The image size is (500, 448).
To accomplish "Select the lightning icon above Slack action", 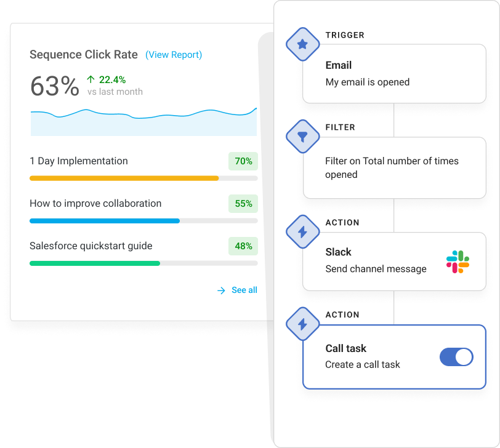I will click(x=302, y=231).
